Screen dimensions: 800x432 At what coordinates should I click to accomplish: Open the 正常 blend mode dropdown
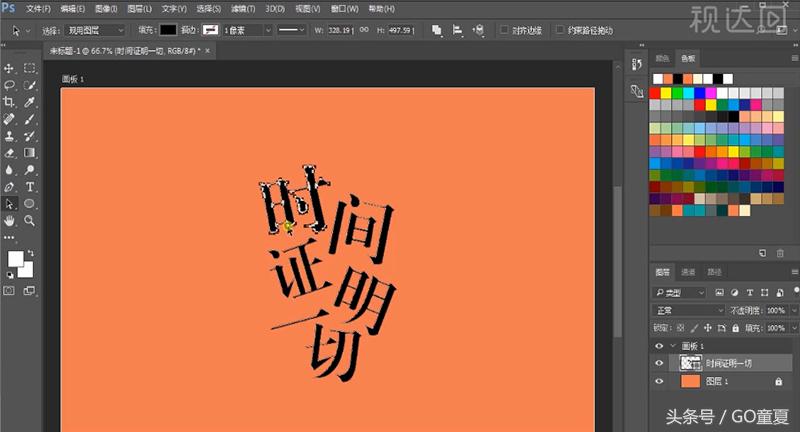pyautogui.click(x=689, y=311)
